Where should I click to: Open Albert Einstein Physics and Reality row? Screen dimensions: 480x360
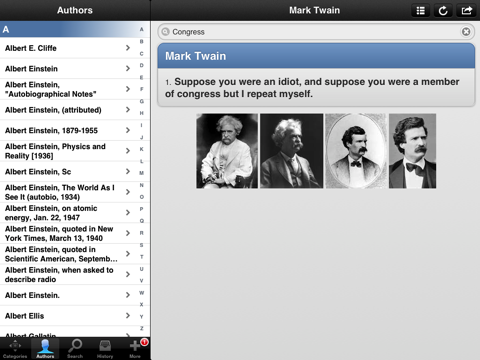click(x=68, y=151)
